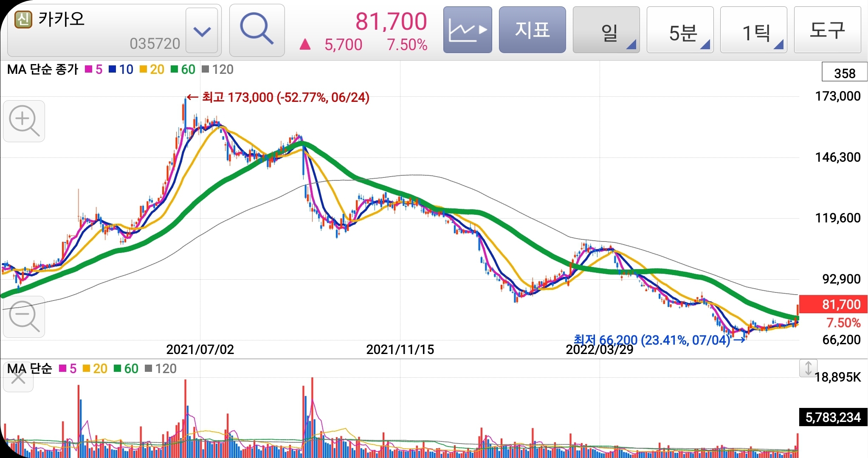Viewport: 868px width, 458px height.
Task: Open the 1틱 tick interval dropdown
Action: (x=754, y=30)
